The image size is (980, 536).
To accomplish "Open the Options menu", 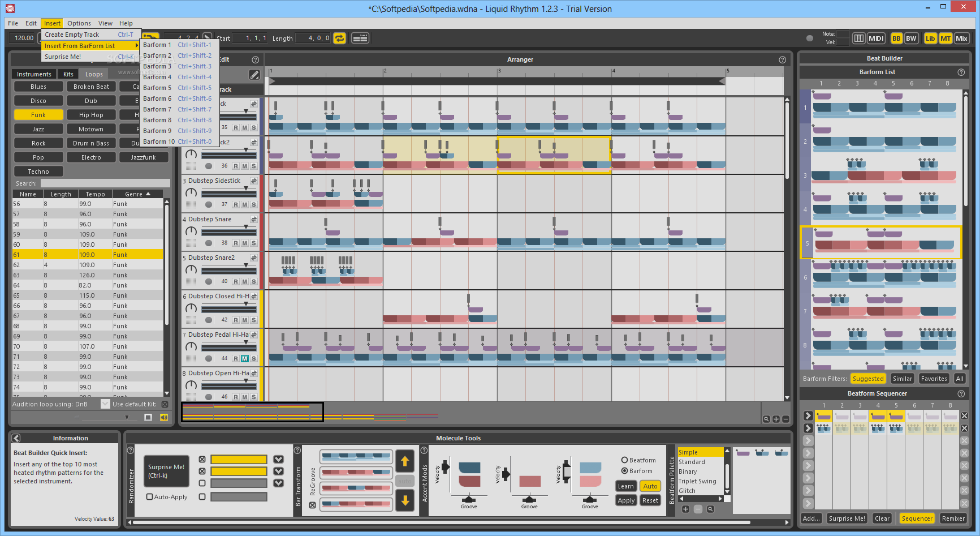I will (79, 23).
